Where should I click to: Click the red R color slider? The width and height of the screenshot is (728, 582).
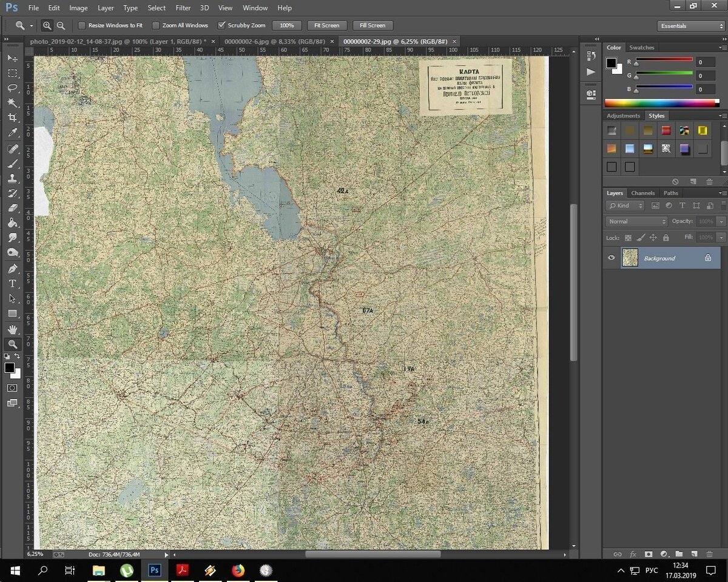tap(664, 61)
